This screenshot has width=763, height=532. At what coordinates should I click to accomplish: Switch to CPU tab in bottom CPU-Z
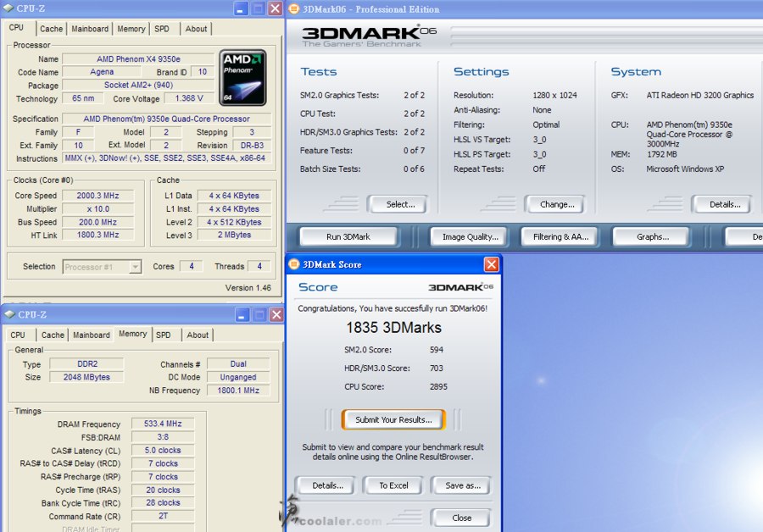click(x=18, y=335)
